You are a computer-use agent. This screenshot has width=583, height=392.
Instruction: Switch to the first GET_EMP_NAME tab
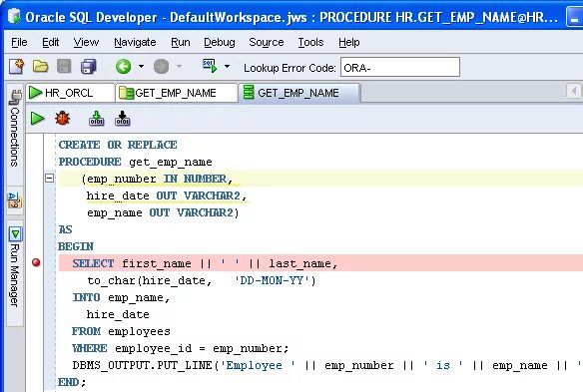176,93
